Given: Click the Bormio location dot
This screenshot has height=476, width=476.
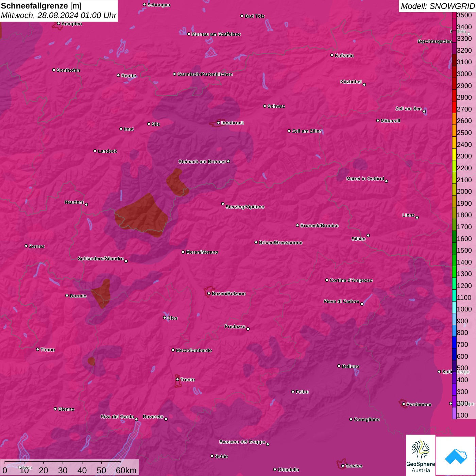Looking at the screenshot, I should [67, 295].
